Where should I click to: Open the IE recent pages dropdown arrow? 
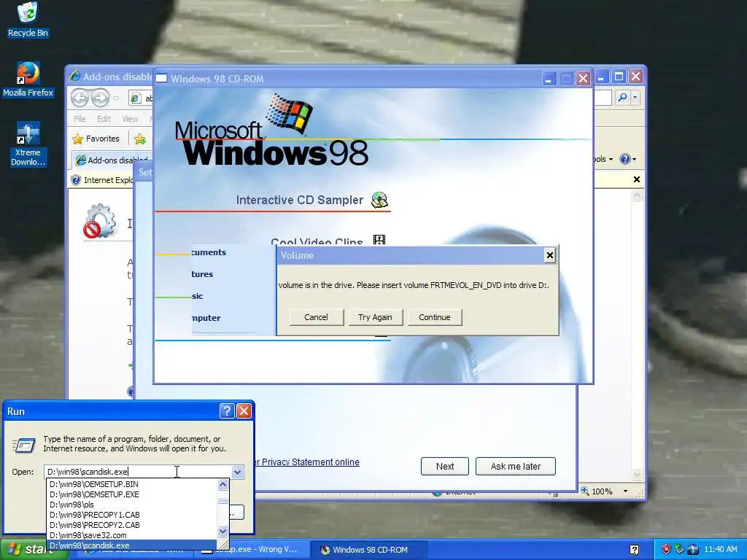[116, 98]
